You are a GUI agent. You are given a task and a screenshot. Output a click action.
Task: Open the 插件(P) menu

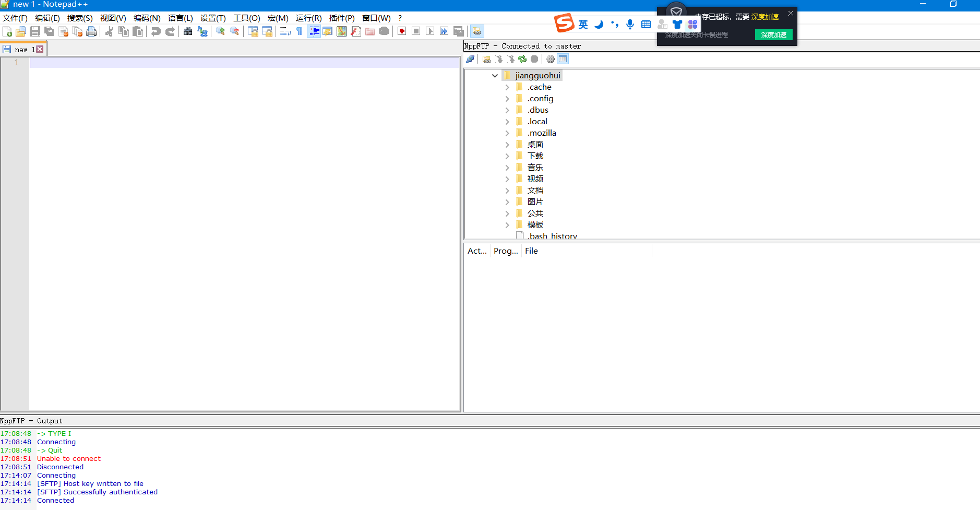pyautogui.click(x=342, y=18)
